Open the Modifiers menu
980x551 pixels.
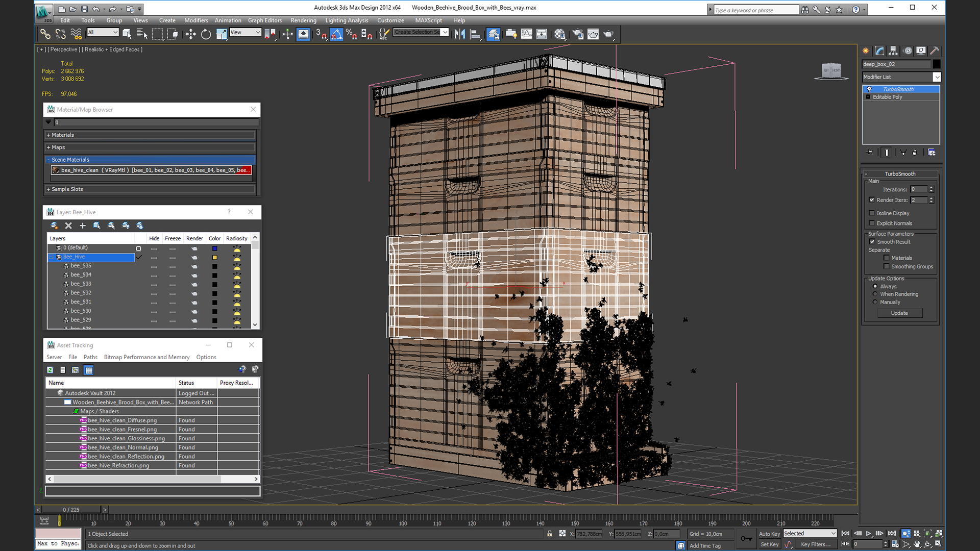196,20
